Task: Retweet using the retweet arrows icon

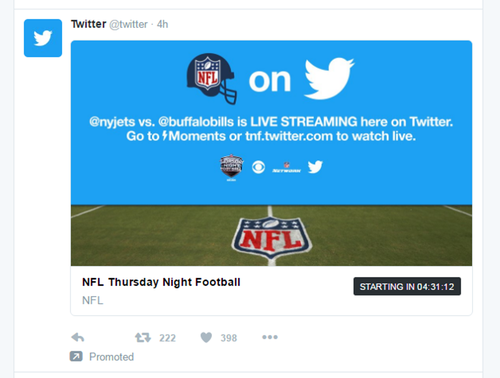Action: click(143, 338)
